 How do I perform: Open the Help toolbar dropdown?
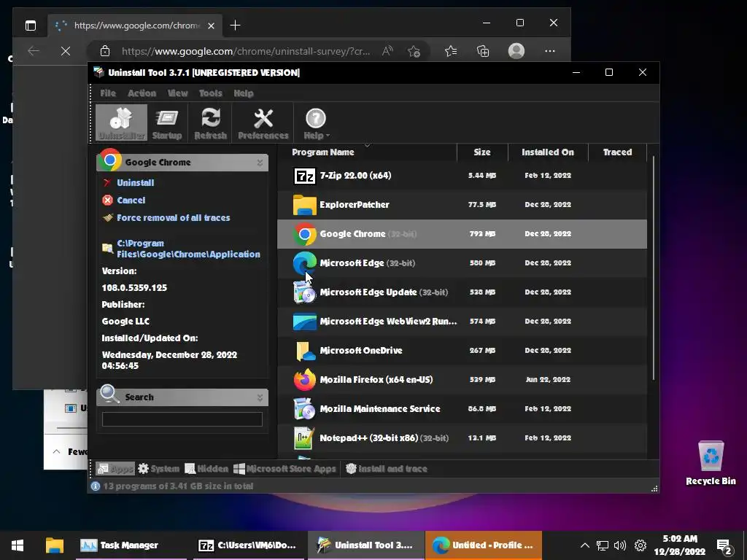click(317, 122)
